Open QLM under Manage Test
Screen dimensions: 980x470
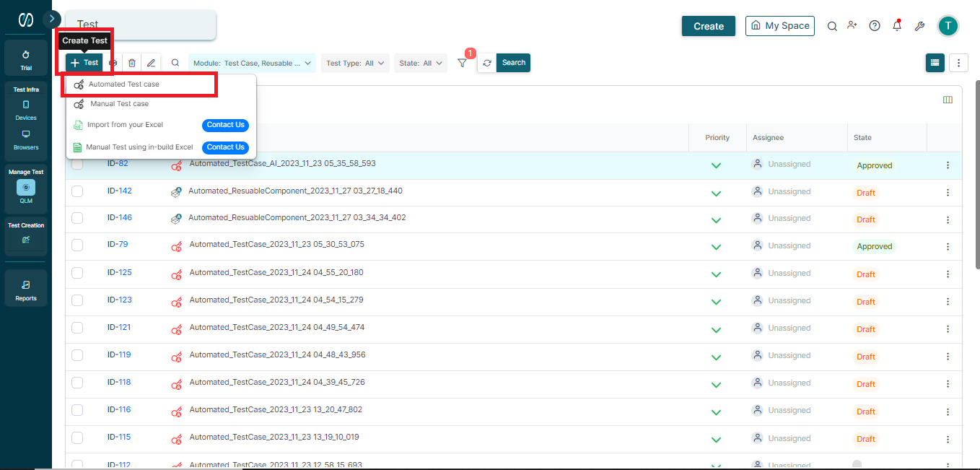(25, 189)
